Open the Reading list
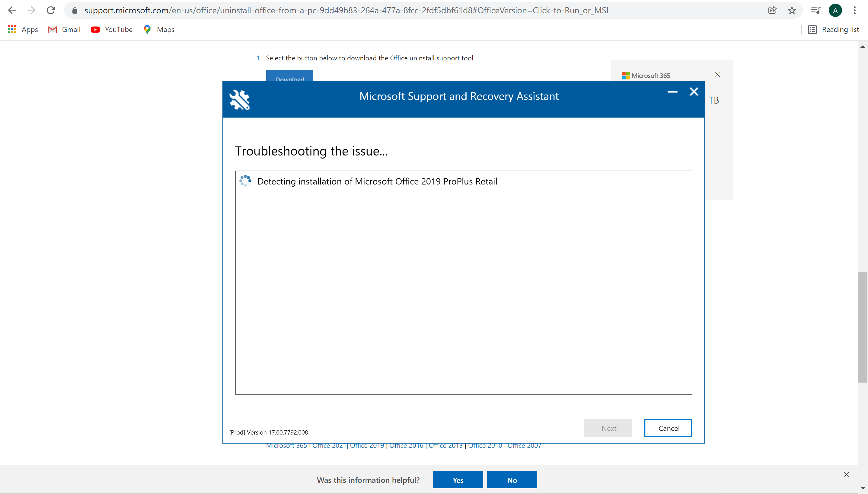This screenshot has width=868, height=494. click(x=833, y=30)
